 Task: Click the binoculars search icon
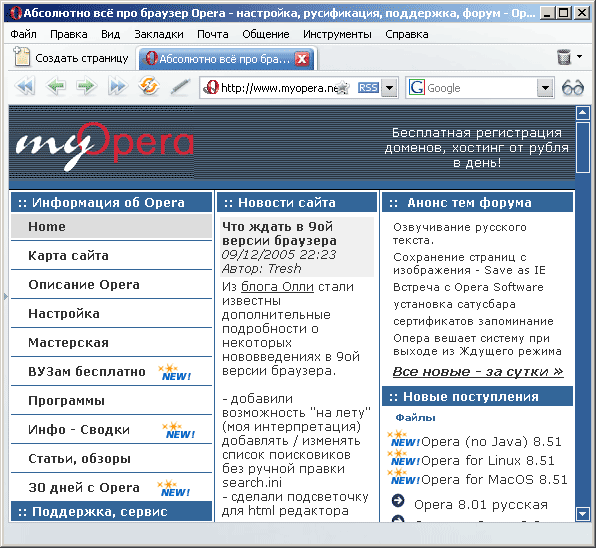coord(572,88)
